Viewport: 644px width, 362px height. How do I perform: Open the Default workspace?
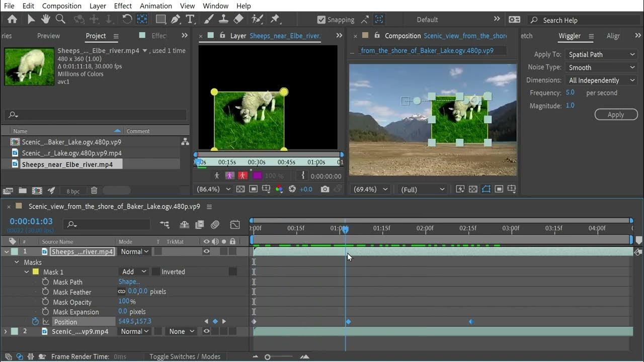coord(427,20)
